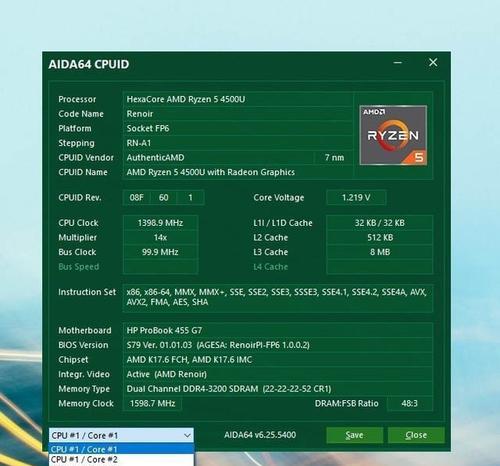Select CPU #1 / Core #2 in list
The image size is (500, 466).
pos(121,459)
